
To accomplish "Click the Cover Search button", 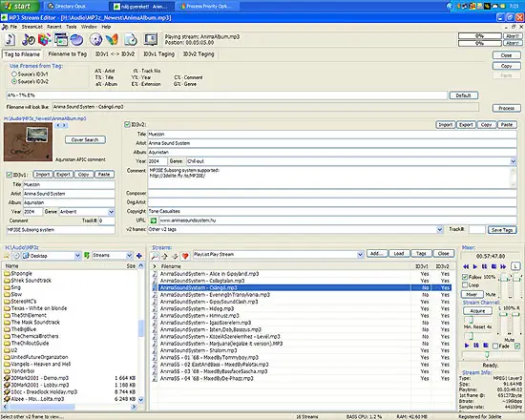I will [x=85, y=139].
